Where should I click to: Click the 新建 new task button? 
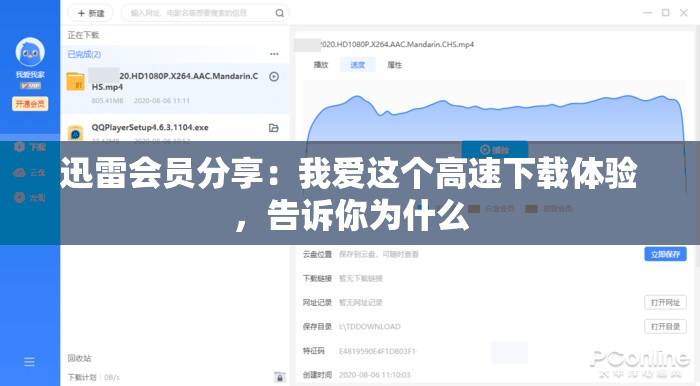91,13
